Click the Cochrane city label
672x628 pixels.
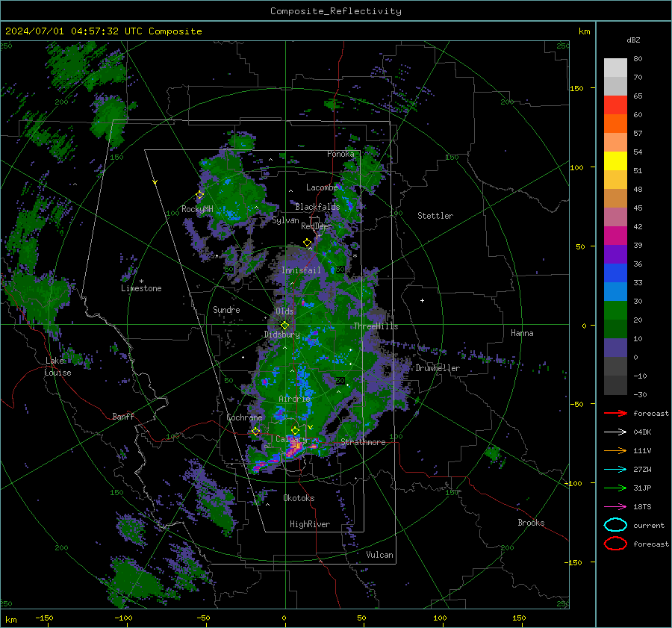pyautogui.click(x=244, y=417)
